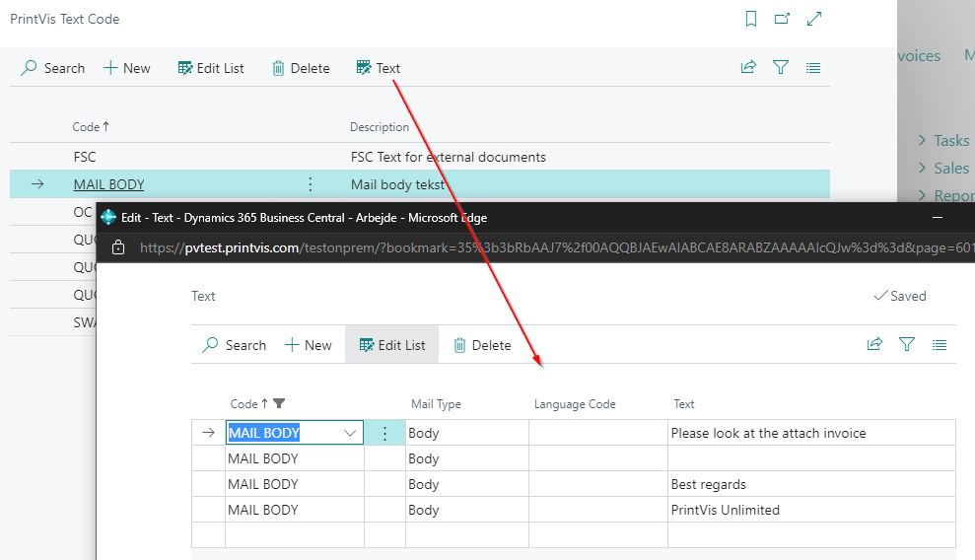Select the FSC row in code list
Image resolution: width=975 pixels, height=560 pixels.
pos(85,157)
